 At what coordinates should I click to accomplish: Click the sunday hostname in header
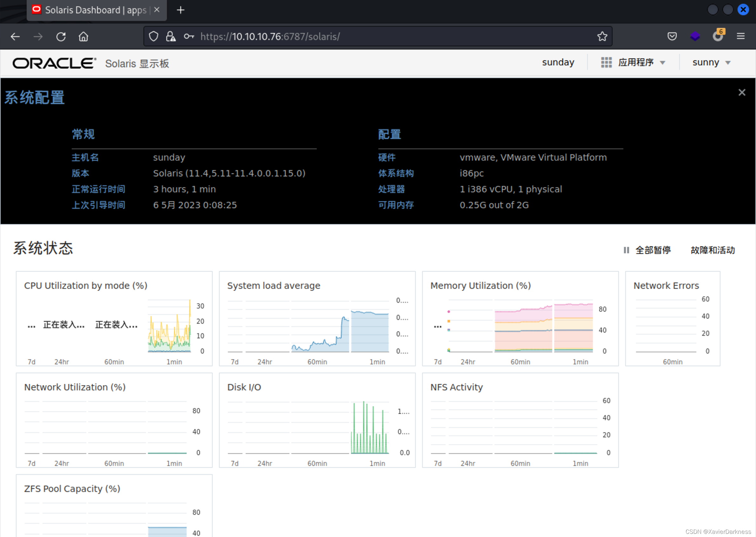(x=558, y=63)
